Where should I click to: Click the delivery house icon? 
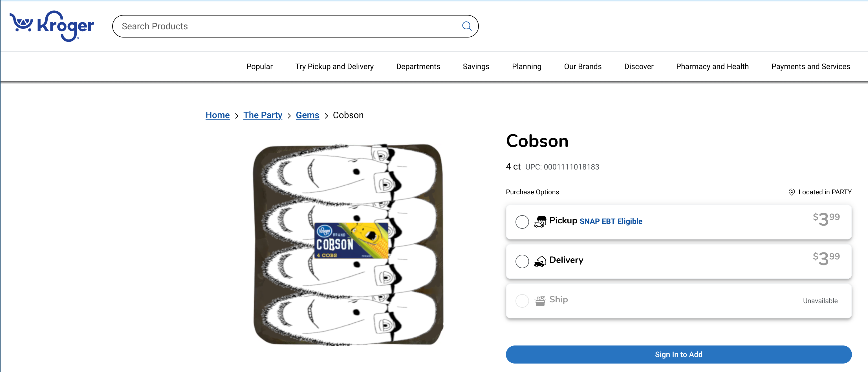540,261
